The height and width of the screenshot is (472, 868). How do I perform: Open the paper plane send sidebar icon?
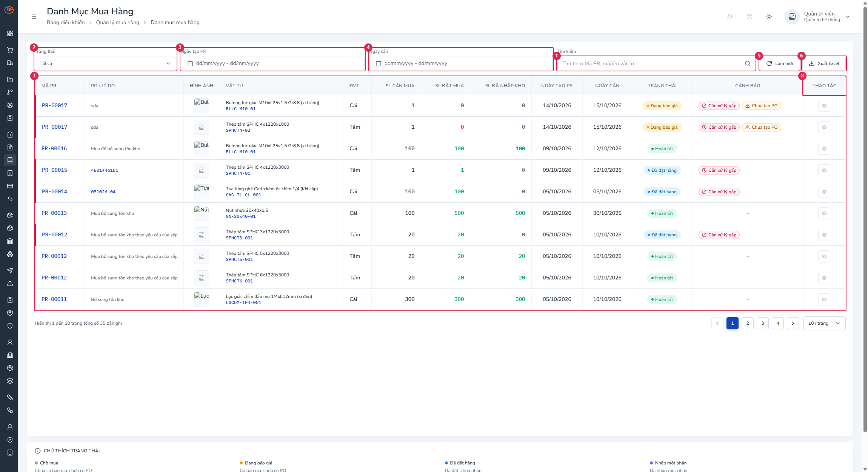10,270
